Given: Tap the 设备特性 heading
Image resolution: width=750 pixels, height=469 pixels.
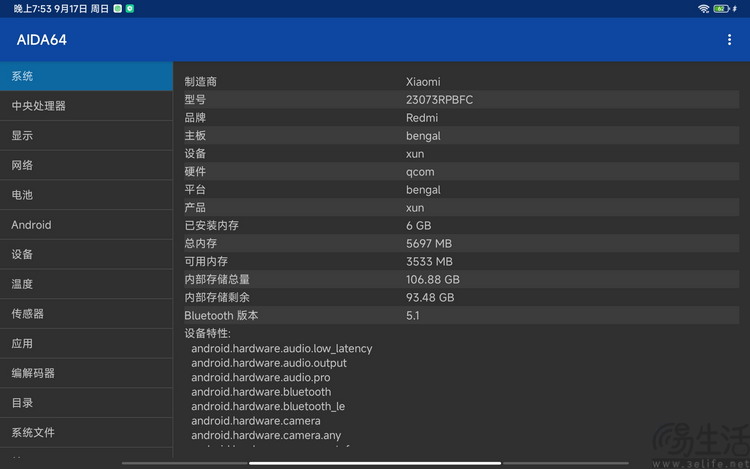Looking at the screenshot, I should [x=207, y=333].
